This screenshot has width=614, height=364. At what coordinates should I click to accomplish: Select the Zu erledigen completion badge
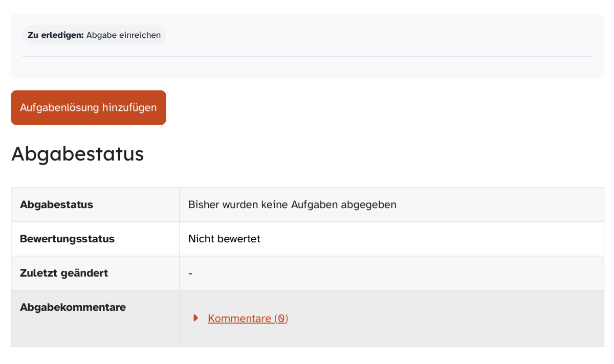coord(94,35)
